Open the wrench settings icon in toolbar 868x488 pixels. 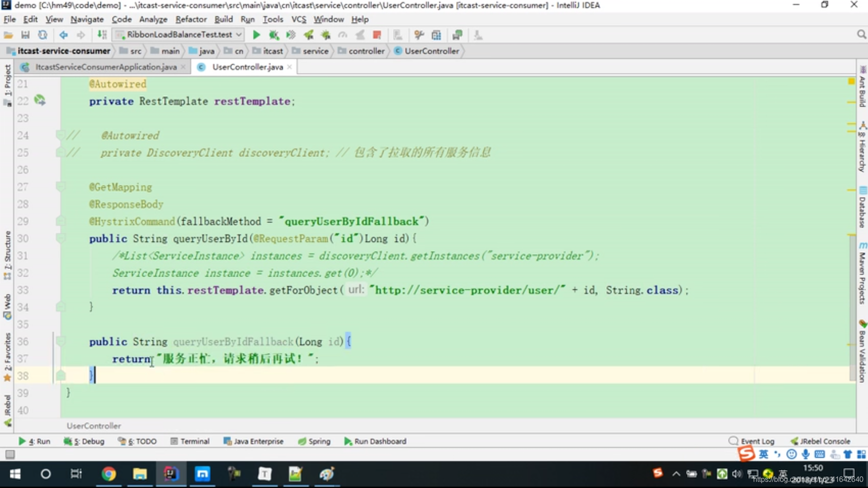419,35
